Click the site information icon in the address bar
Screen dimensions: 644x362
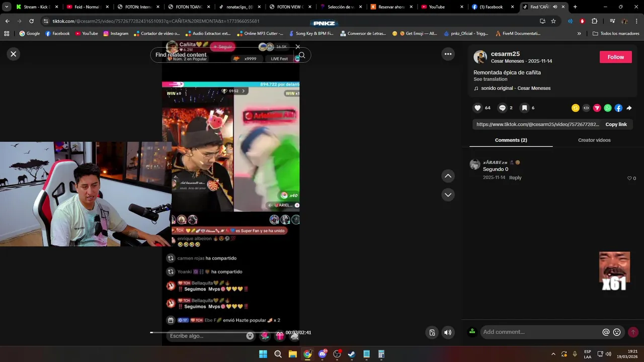coord(46,21)
